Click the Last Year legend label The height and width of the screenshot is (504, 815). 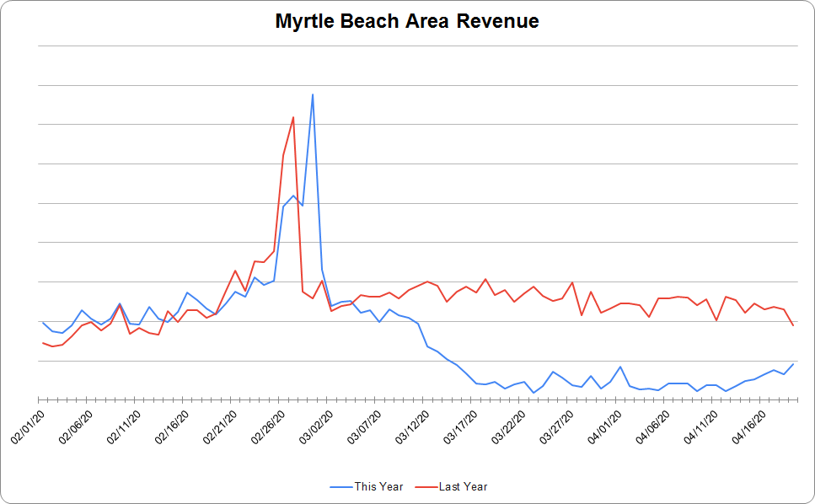pyautogui.click(x=463, y=486)
